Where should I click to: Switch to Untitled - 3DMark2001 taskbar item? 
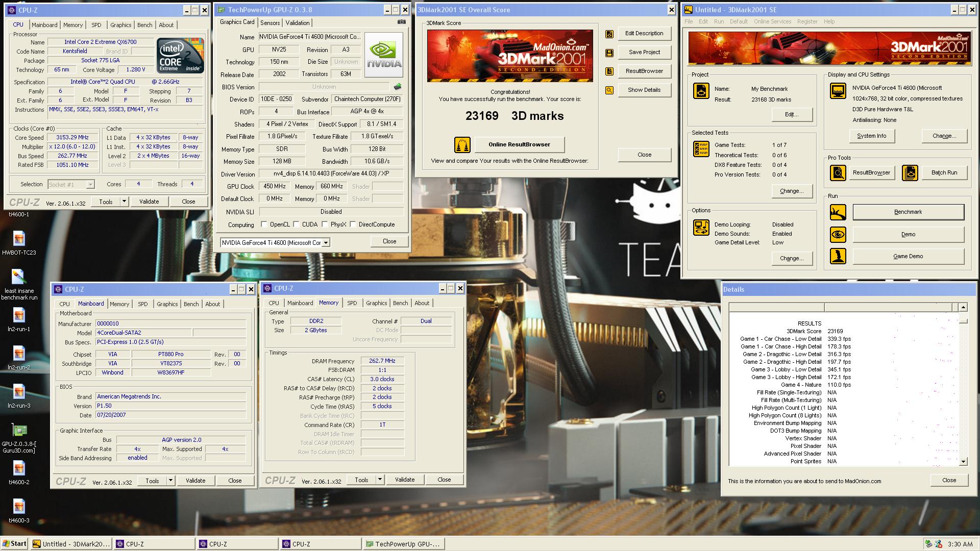[x=71, y=544]
